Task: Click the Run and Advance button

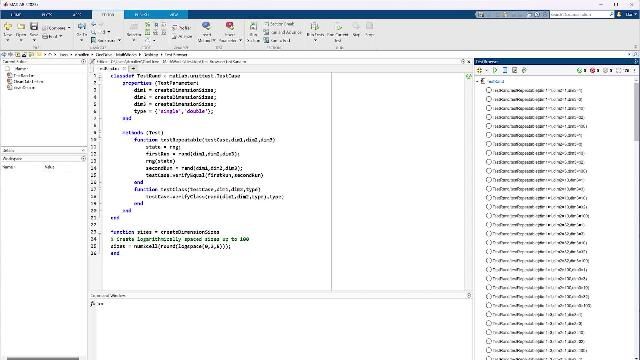Action: point(282,32)
